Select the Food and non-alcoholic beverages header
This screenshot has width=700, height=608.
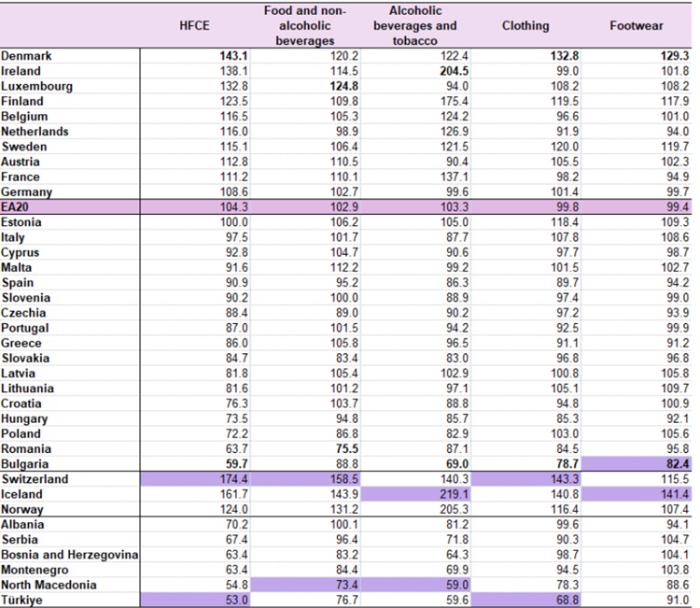[305, 26]
